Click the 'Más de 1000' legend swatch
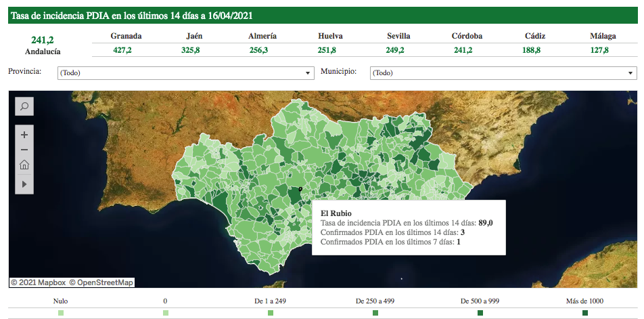Screen dimensions: 644x319 point(584,313)
